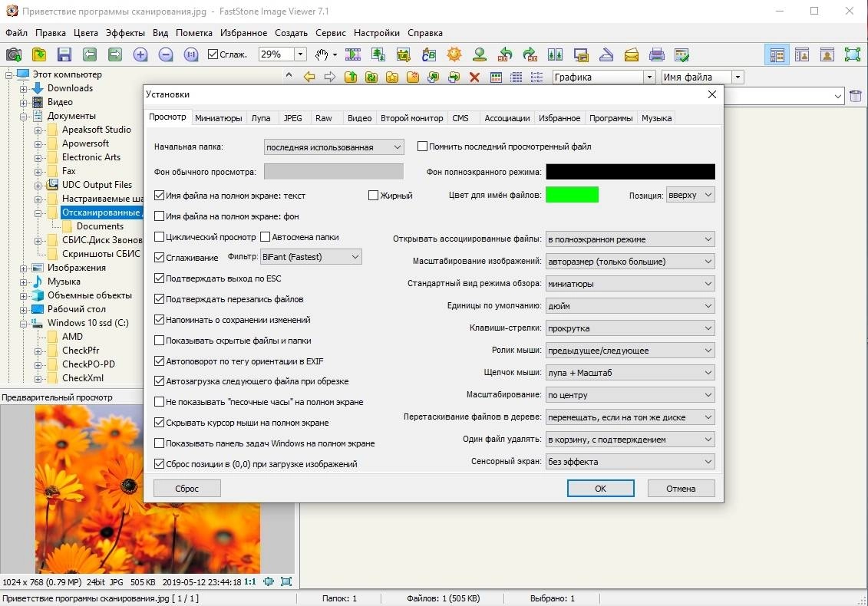Screen dimensions: 868x606
Task: Switch to the JPEG tab
Action: click(x=293, y=118)
